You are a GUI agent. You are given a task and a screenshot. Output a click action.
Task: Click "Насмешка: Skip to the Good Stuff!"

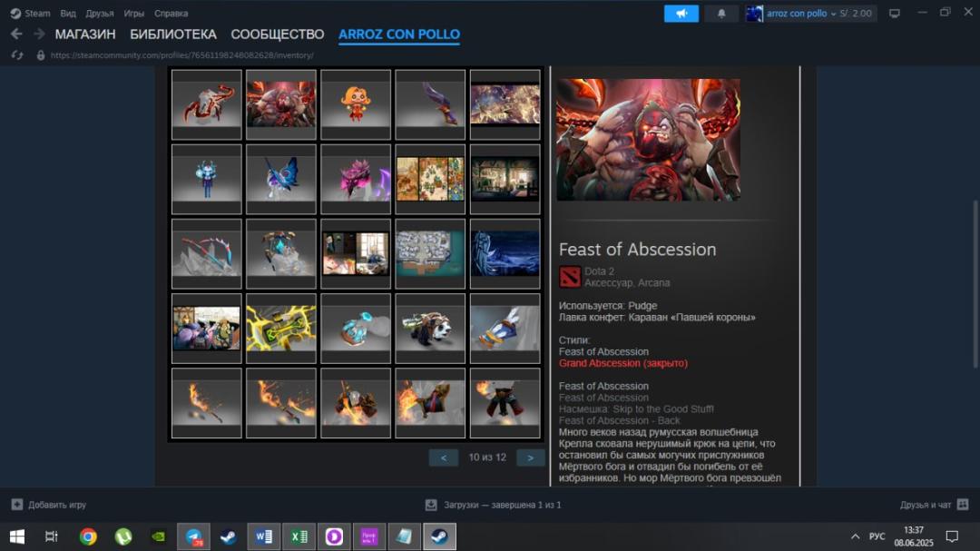pyautogui.click(x=636, y=409)
